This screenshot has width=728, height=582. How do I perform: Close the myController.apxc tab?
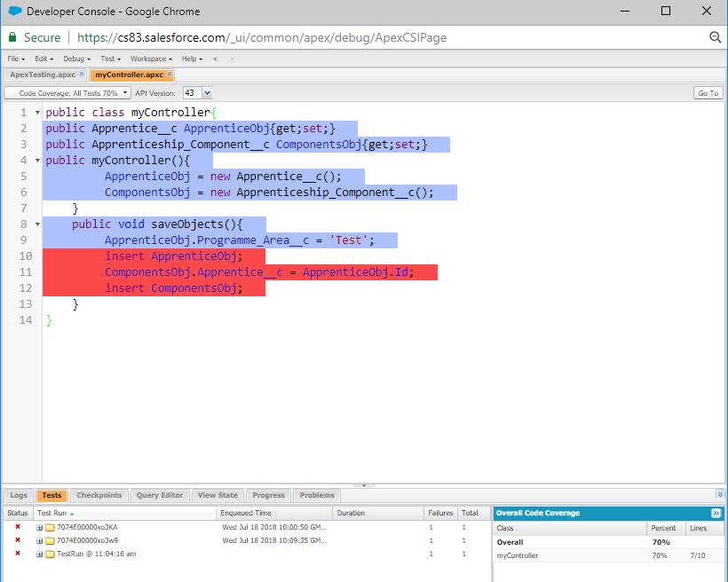(x=169, y=75)
